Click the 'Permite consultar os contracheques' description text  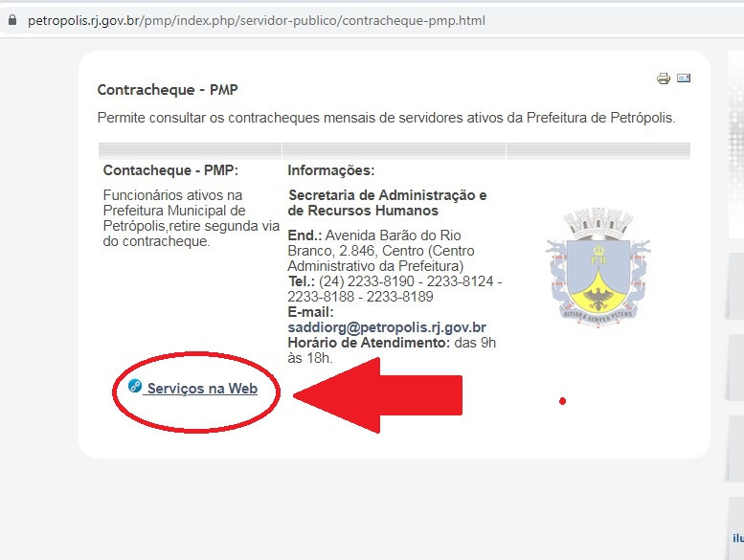tap(386, 118)
